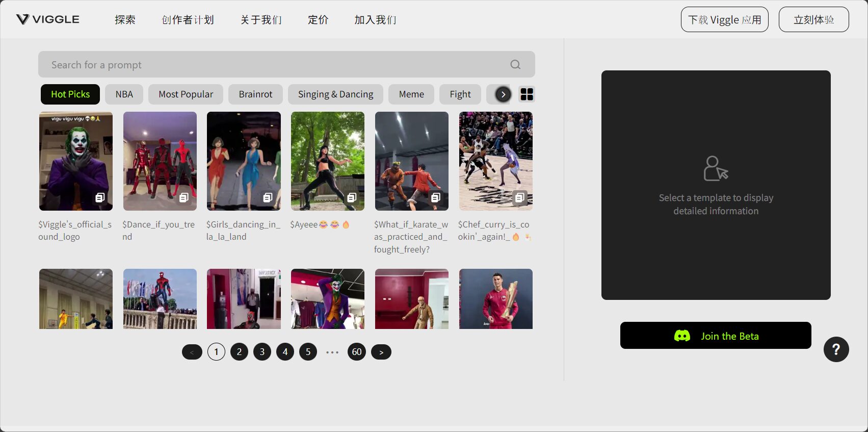Image resolution: width=868 pixels, height=432 pixels.
Task: Open the 探索 menu item
Action: (125, 20)
